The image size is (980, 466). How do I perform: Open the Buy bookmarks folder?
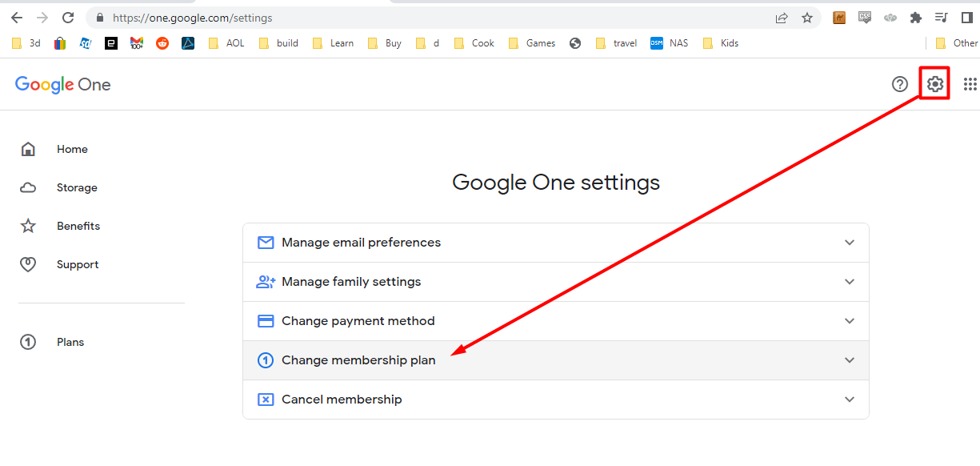tap(384, 43)
